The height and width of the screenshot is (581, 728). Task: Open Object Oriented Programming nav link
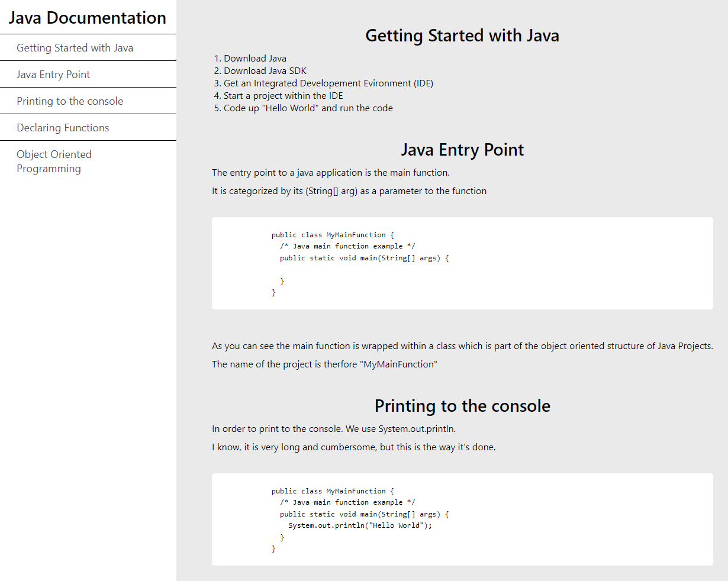(x=54, y=162)
